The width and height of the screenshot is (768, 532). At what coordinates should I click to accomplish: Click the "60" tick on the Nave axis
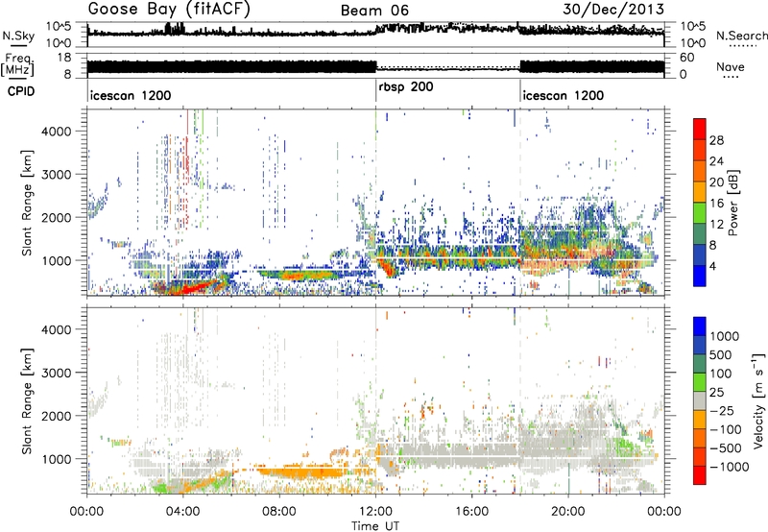[687, 58]
